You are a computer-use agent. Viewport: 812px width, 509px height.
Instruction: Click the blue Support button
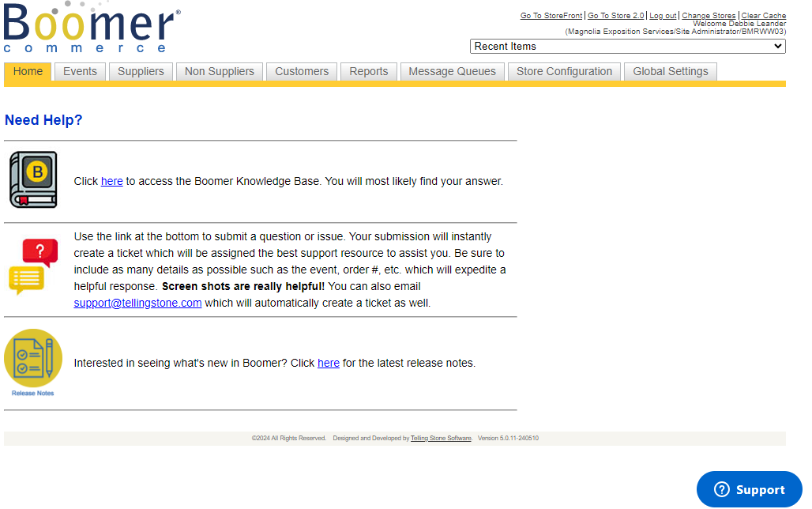tap(749, 489)
